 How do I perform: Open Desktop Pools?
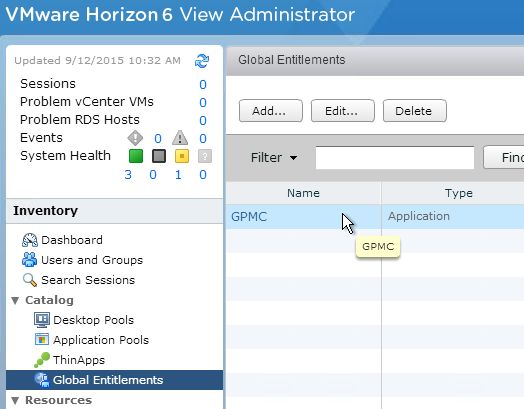click(x=94, y=320)
